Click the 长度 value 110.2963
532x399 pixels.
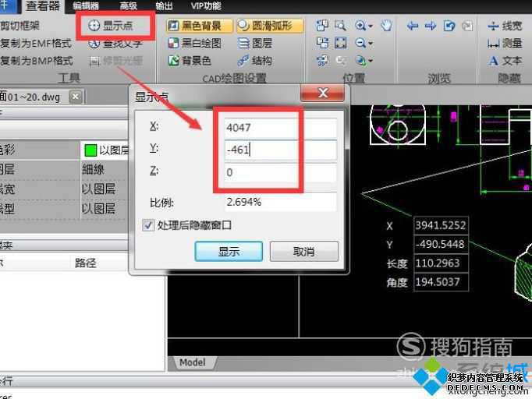[x=441, y=263]
